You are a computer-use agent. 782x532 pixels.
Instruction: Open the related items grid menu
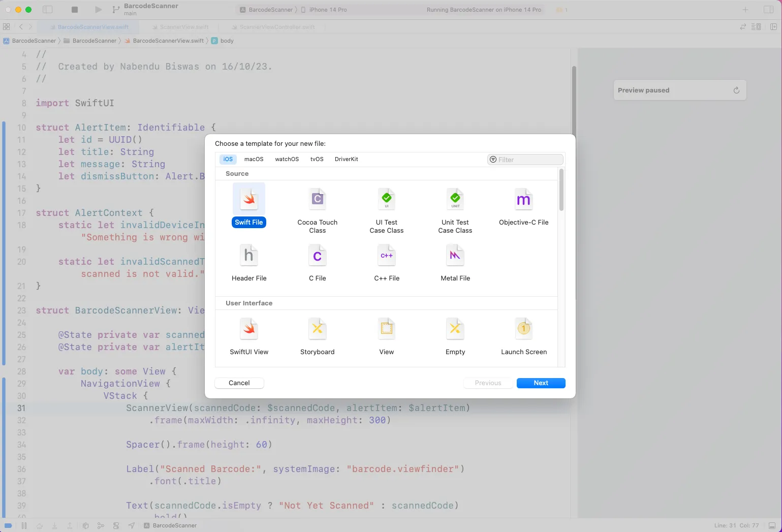pos(7,26)
